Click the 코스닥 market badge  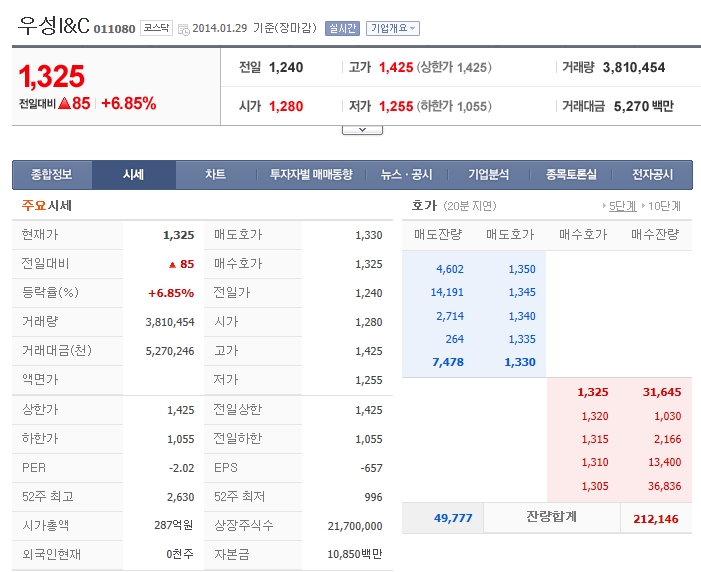pos(156,28)
